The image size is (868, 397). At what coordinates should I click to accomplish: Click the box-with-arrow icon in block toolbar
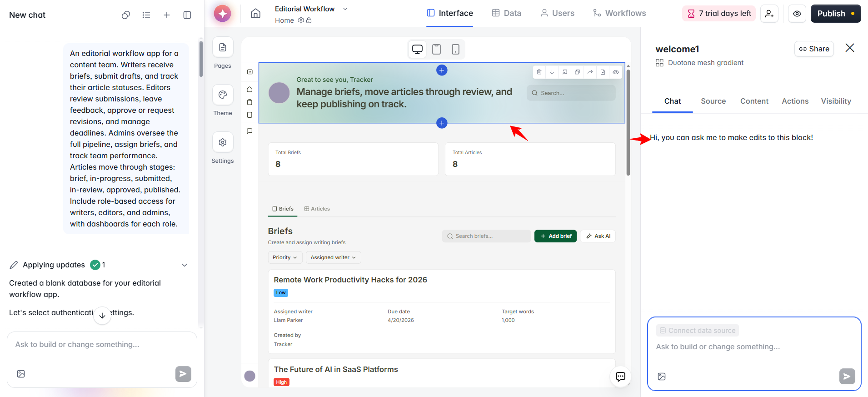[x=564, y=72]
